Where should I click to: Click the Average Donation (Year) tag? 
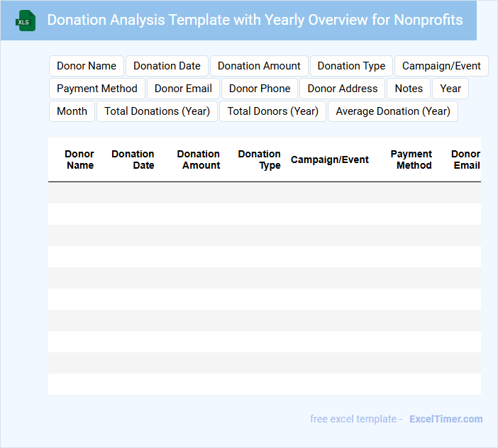393,111
